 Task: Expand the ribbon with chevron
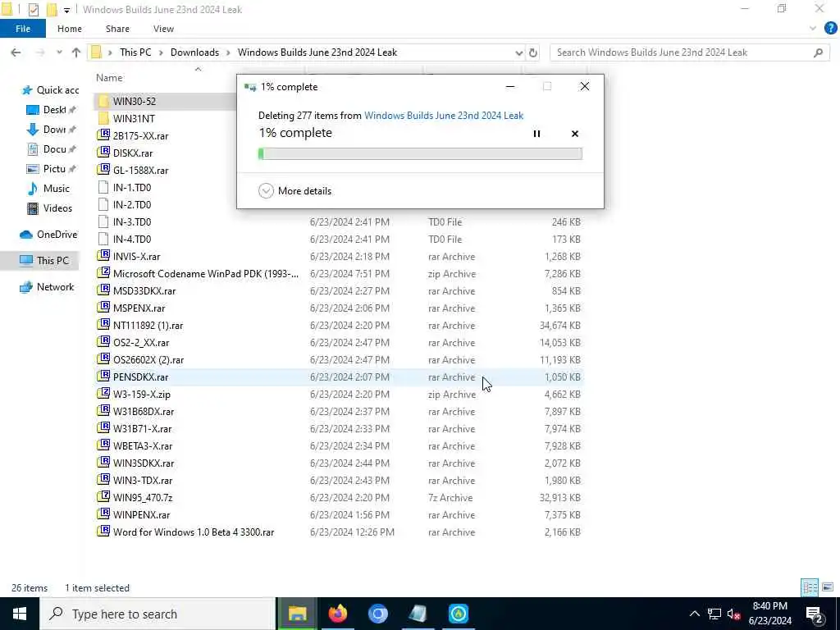click(x=813, y=29)
